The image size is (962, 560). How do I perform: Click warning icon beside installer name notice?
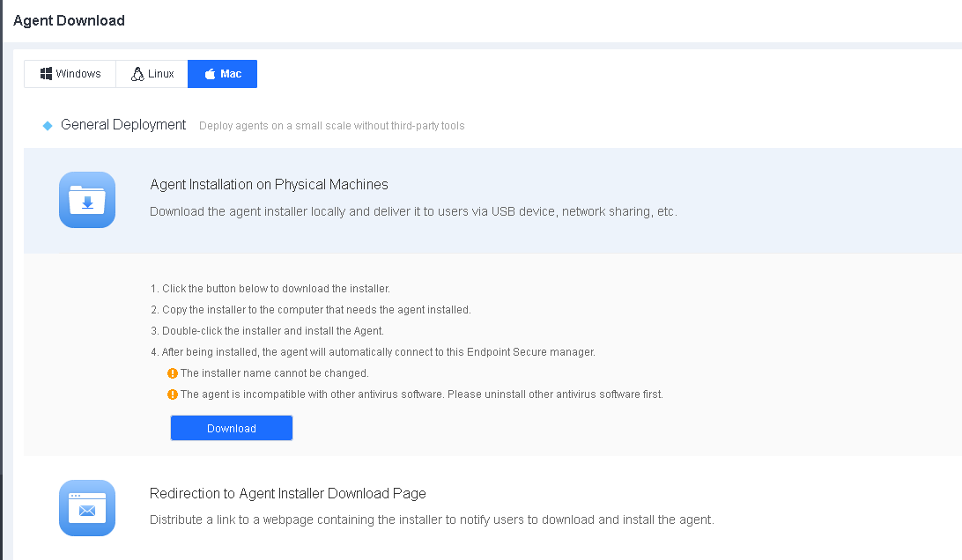pos(173,373)
